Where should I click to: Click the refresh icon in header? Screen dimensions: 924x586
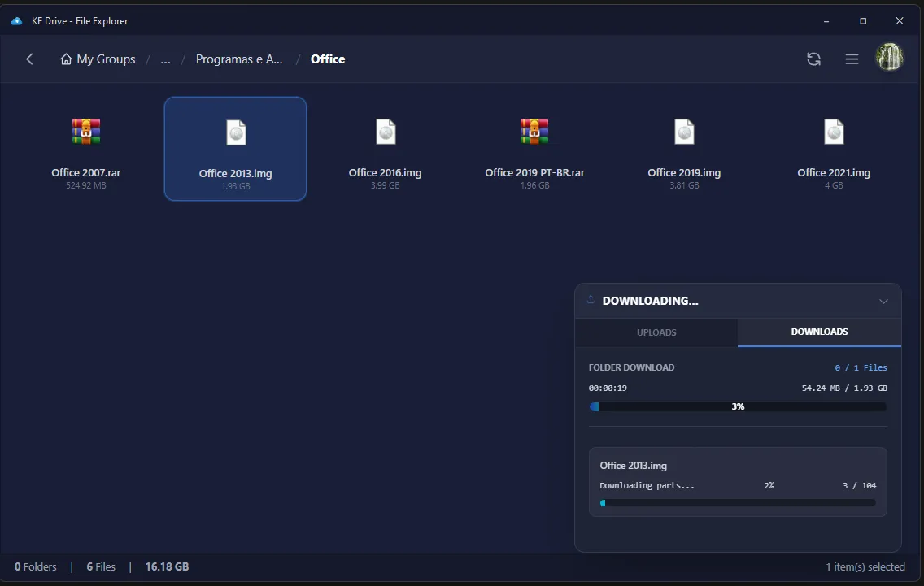click(x=813, y=59)
